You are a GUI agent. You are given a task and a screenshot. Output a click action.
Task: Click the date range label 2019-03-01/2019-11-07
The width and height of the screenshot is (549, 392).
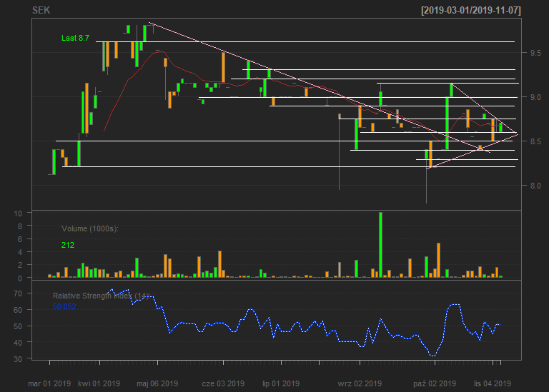point(471,10)
